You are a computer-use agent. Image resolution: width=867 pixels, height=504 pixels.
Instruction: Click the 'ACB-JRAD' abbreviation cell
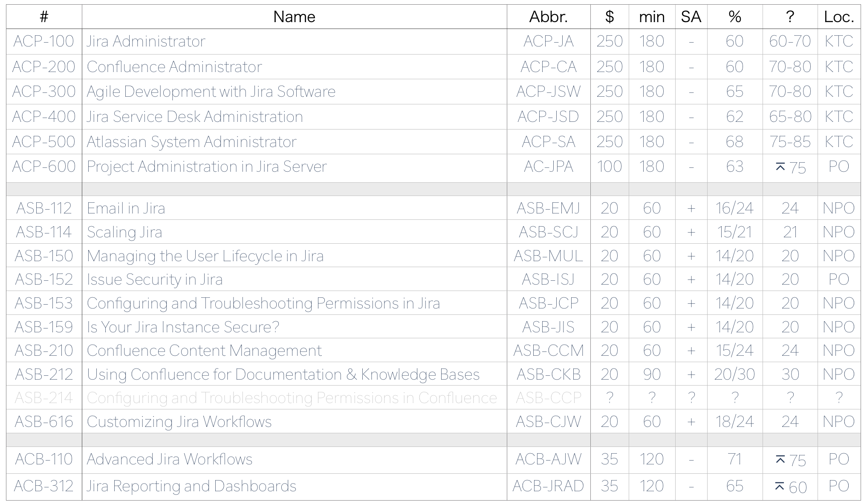coord(549,487)
